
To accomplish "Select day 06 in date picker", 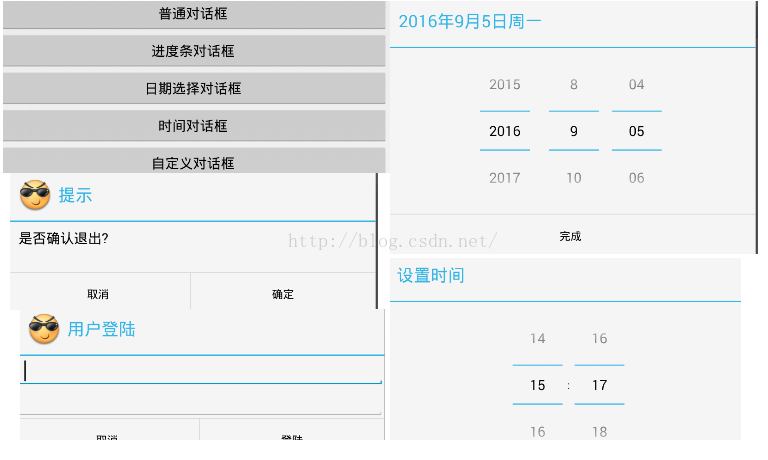I will [x=636, y=178].
